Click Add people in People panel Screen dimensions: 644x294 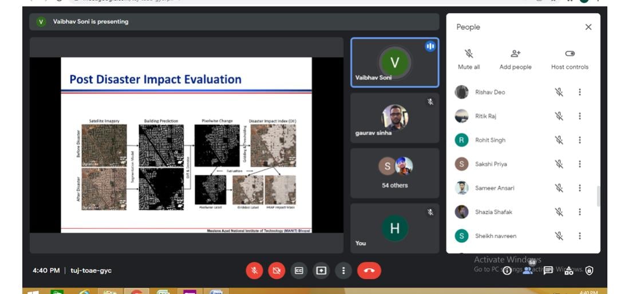pyautogui.click(x=515, y=59)
